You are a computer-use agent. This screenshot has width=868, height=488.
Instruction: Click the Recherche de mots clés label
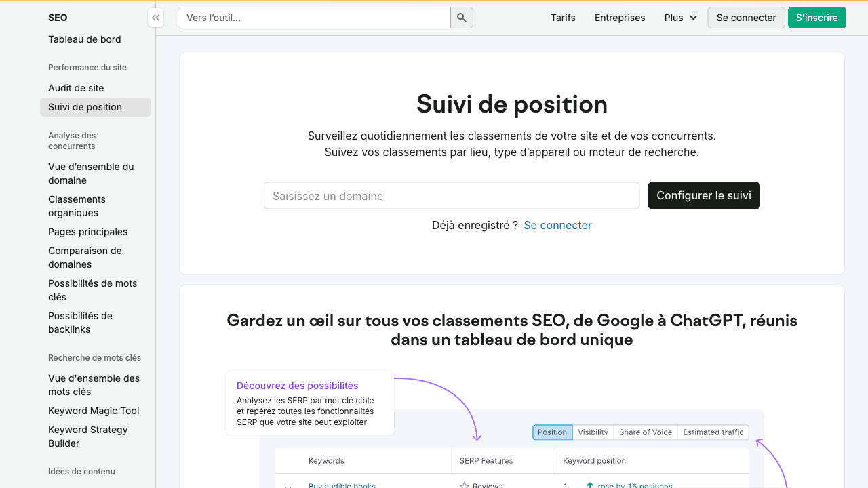click(94, 358)
